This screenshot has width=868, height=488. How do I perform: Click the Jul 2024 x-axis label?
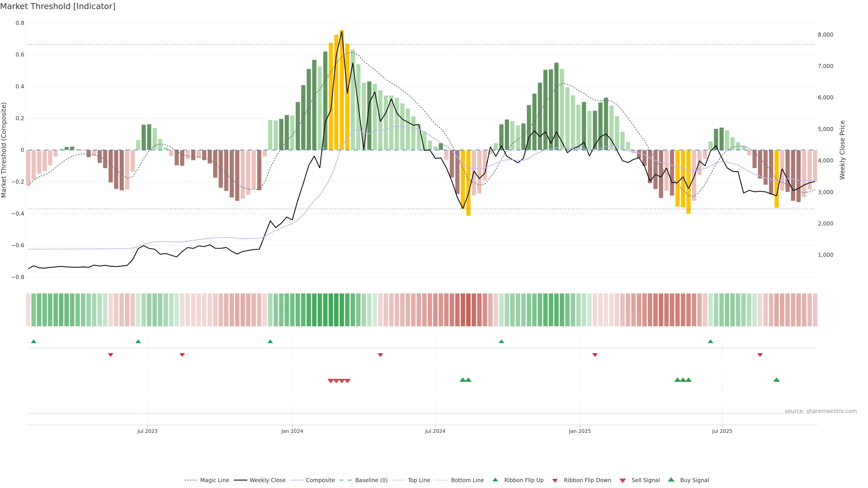coord(435,431)
